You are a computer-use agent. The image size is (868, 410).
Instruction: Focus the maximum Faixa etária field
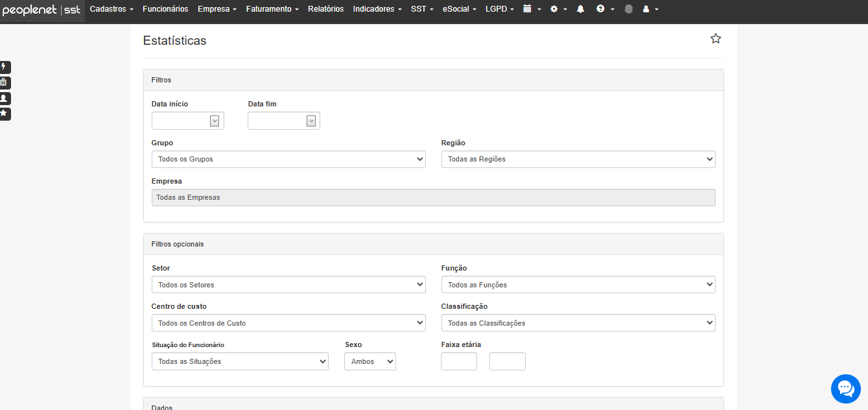(508, 361)
